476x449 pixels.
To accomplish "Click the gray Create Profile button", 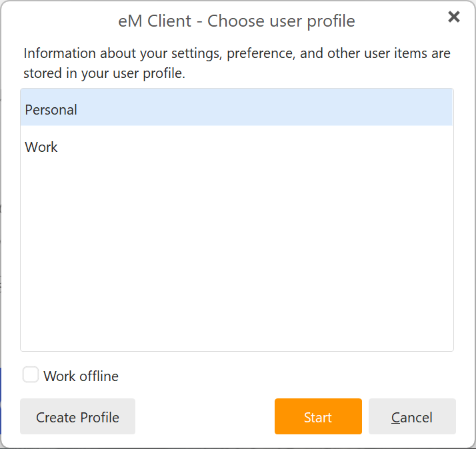I will click(x=78, y=416).
